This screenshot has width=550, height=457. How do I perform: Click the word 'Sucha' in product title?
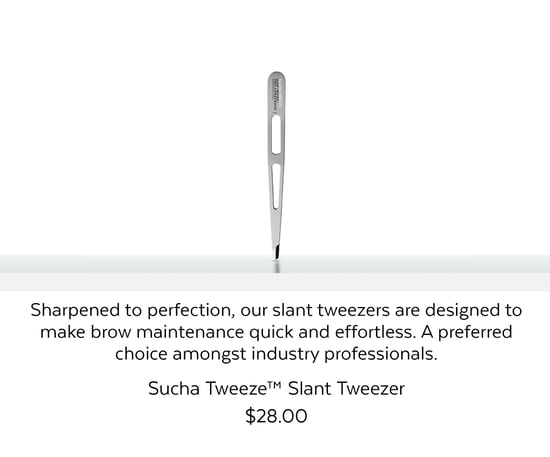pos(174,388)
